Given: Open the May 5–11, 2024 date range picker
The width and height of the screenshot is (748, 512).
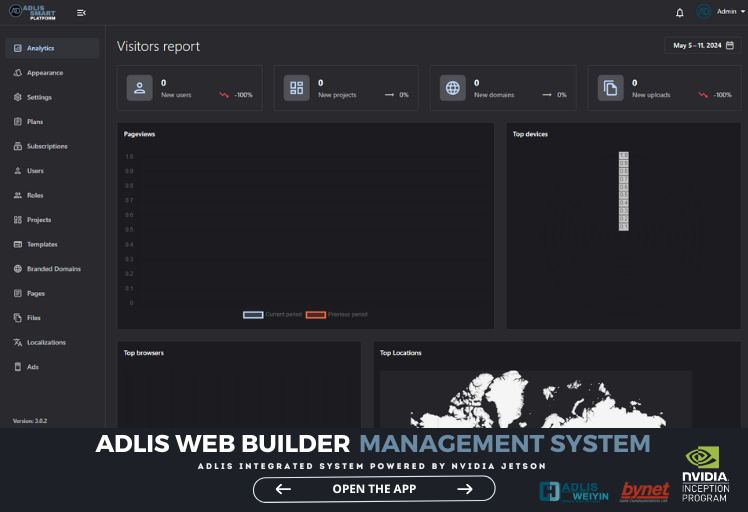Looking at the screenshot, I should coord(703,45).
